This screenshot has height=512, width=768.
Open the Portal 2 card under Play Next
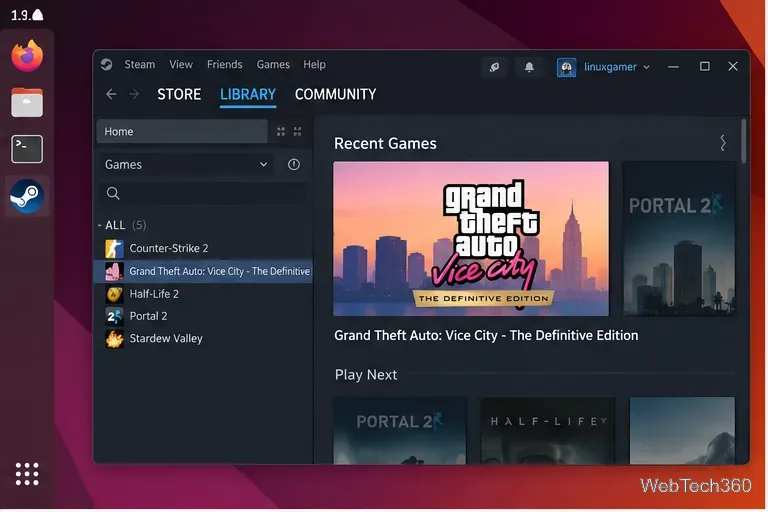(x=400, y=430)
